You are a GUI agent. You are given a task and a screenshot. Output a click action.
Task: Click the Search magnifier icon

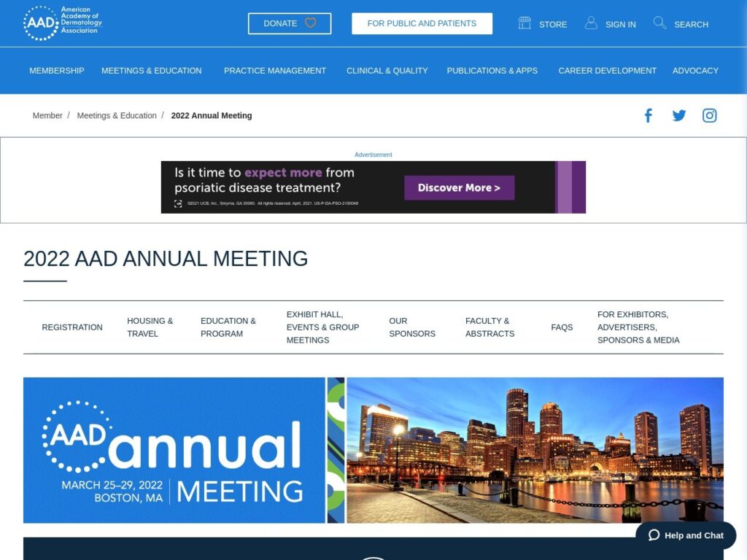click(x=659, y=23)
